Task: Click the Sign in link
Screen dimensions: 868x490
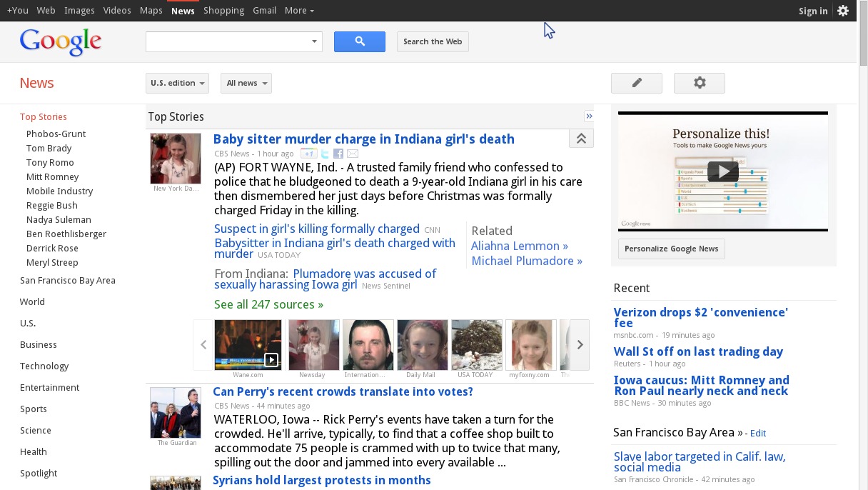Action: [x=813, y=11]
